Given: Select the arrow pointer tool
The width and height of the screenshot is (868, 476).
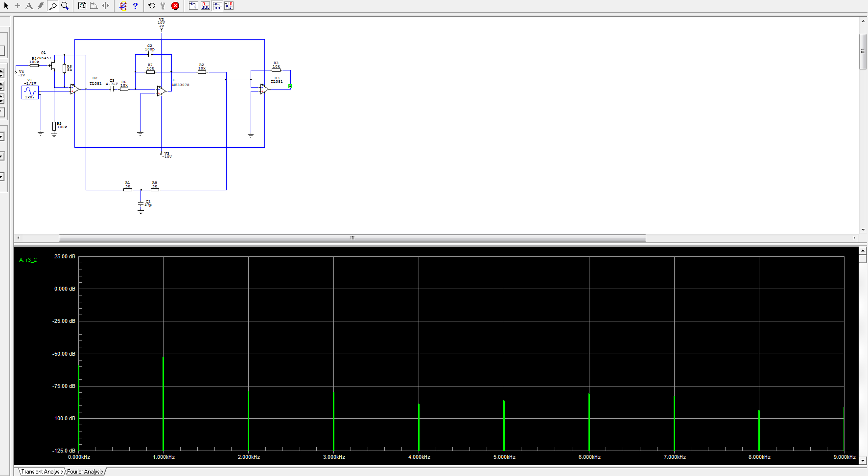Looking at the screenshot, I should coord(6,6).
